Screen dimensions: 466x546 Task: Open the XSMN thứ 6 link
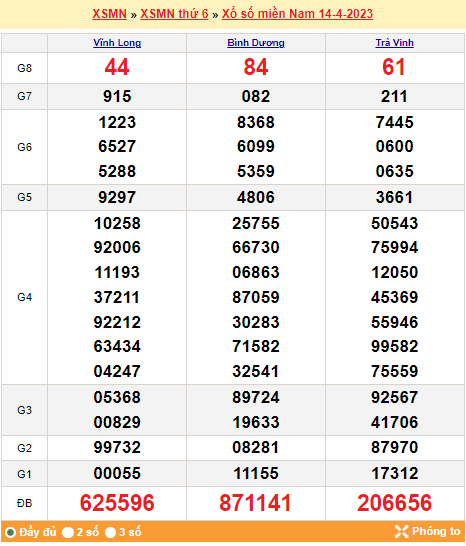coord(174,14)
